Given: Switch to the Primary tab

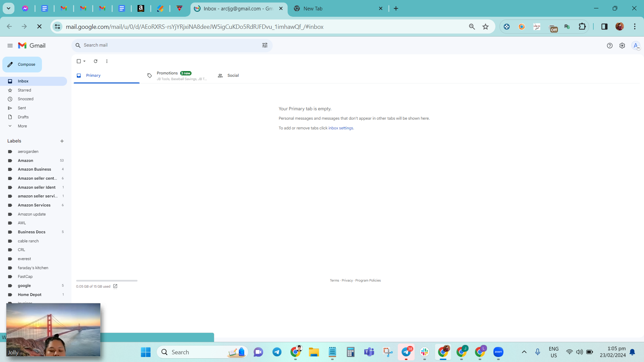Looking at the screenshot, I should [x=107, y=75].
